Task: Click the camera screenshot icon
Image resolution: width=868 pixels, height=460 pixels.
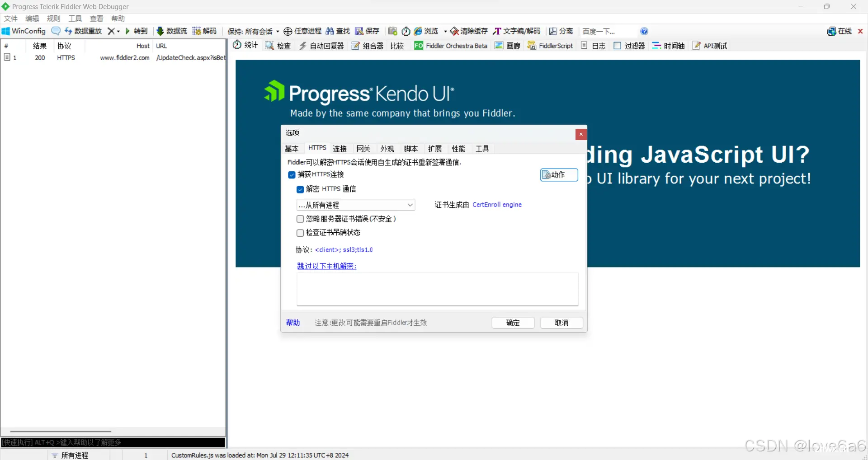Action: [x=392, y=31]
